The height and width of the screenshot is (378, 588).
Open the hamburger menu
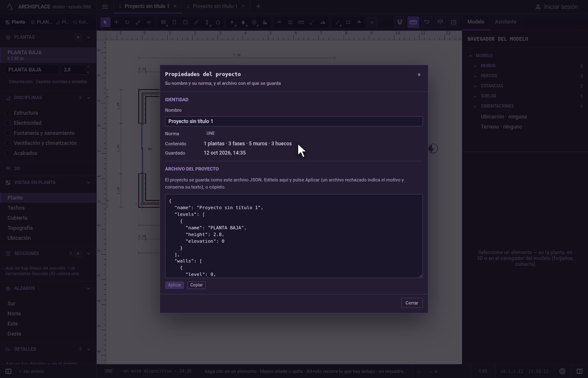[105, 6]
